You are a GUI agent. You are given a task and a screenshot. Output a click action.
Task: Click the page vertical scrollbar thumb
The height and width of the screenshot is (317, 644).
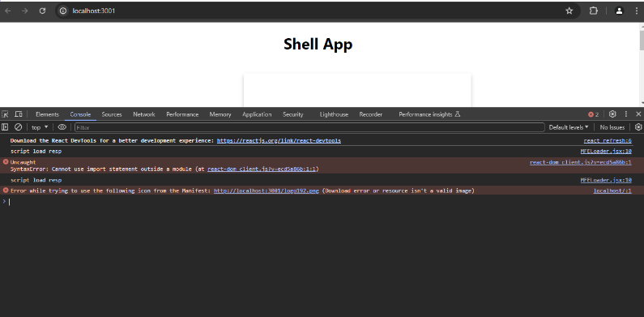(x=642, y=41)
